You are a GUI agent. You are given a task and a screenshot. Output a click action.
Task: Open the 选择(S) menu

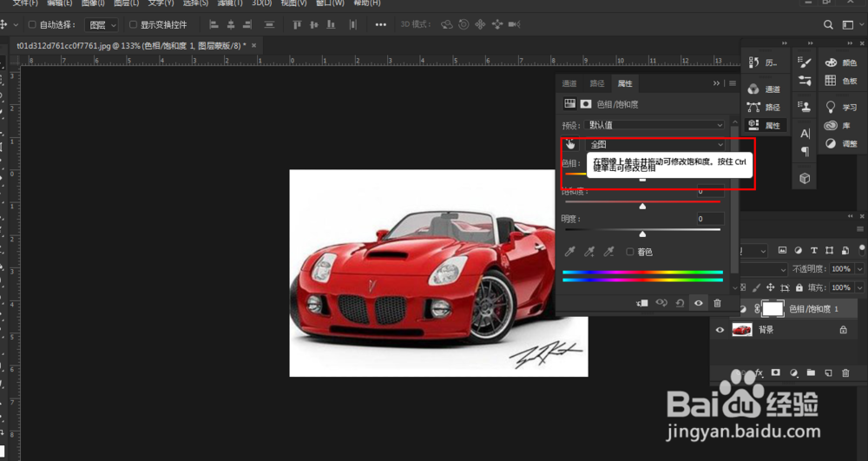195,3
